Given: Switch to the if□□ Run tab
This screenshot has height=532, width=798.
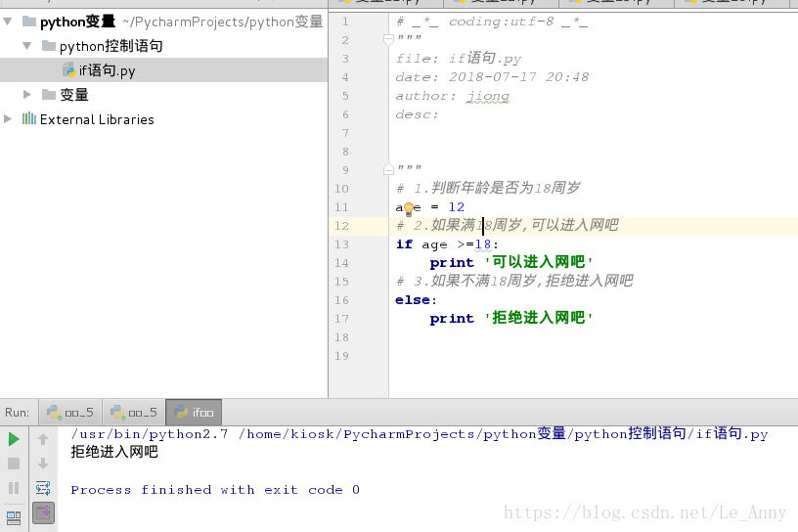Looking at the screenshot, I should point(194,413).
